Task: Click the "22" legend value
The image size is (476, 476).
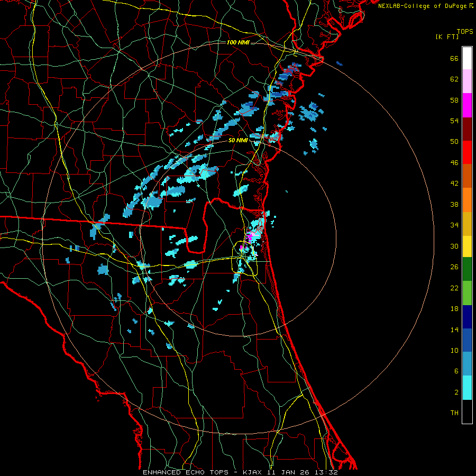Action: [x=454, y=288]
